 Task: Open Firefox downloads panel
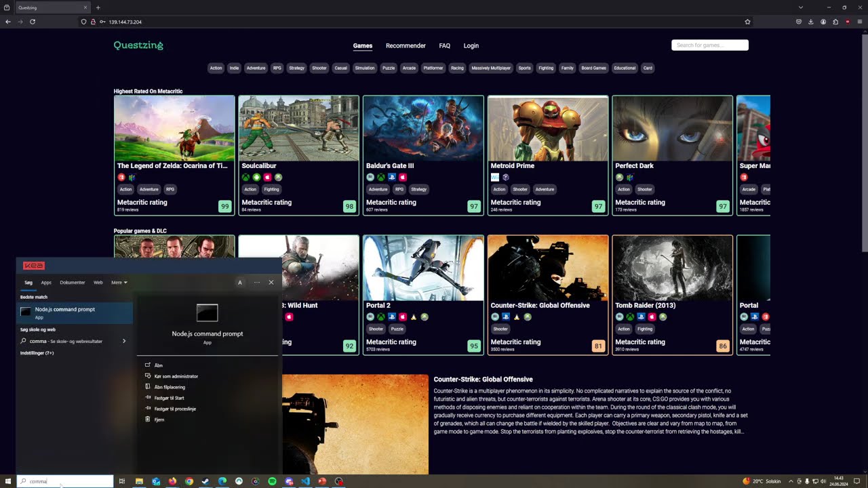pos(811,22)
